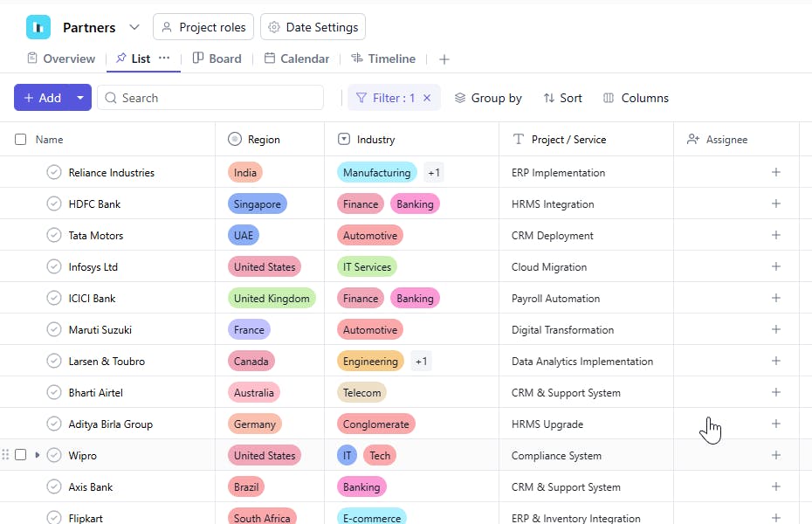Toggle the select-all checkbox in Name header
812x524 pixels.
click(21, 139)
